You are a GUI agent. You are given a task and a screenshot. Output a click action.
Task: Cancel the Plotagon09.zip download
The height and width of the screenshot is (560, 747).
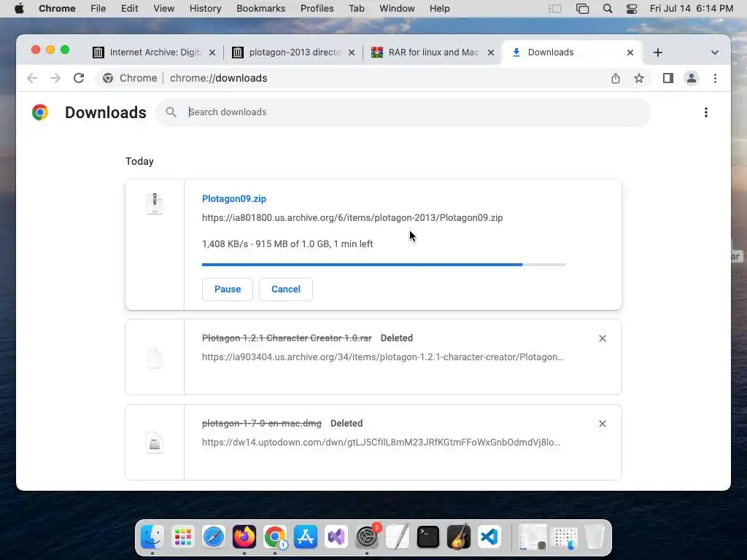[286, 289]
